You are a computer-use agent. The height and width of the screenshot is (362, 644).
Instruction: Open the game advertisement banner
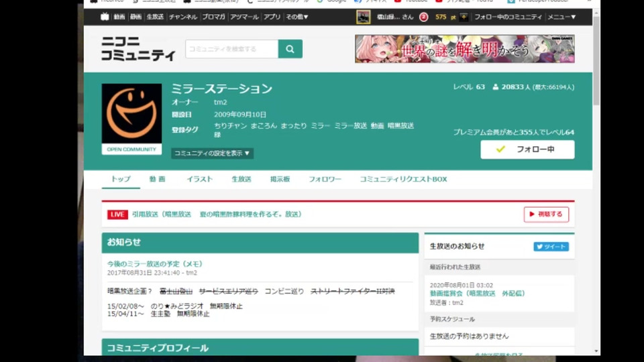(x=464, y=49)
